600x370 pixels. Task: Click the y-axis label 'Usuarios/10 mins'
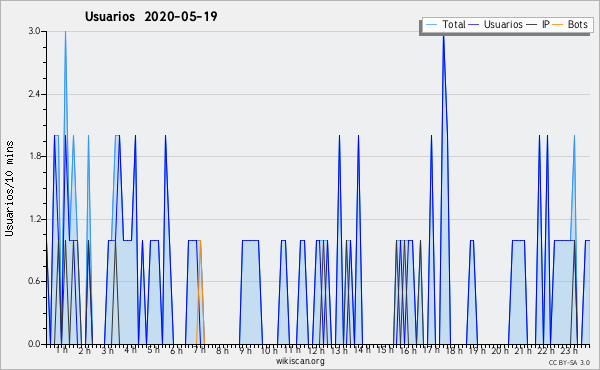point(9,188)
